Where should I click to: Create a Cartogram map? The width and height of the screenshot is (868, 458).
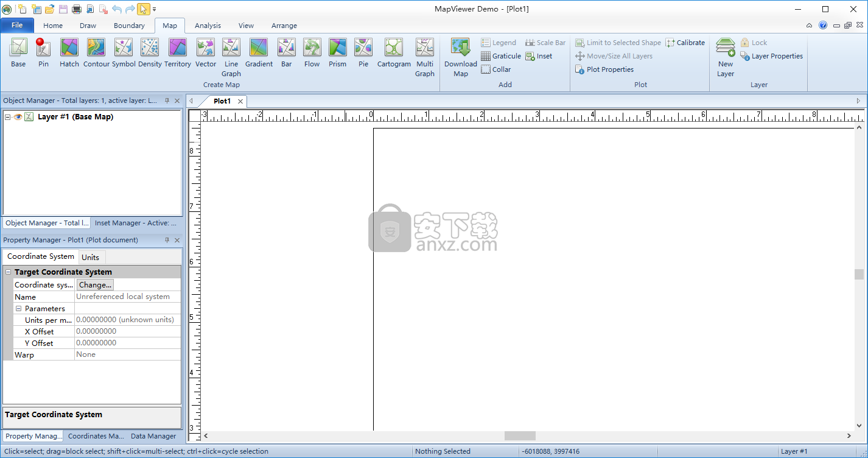coord(394,53)
